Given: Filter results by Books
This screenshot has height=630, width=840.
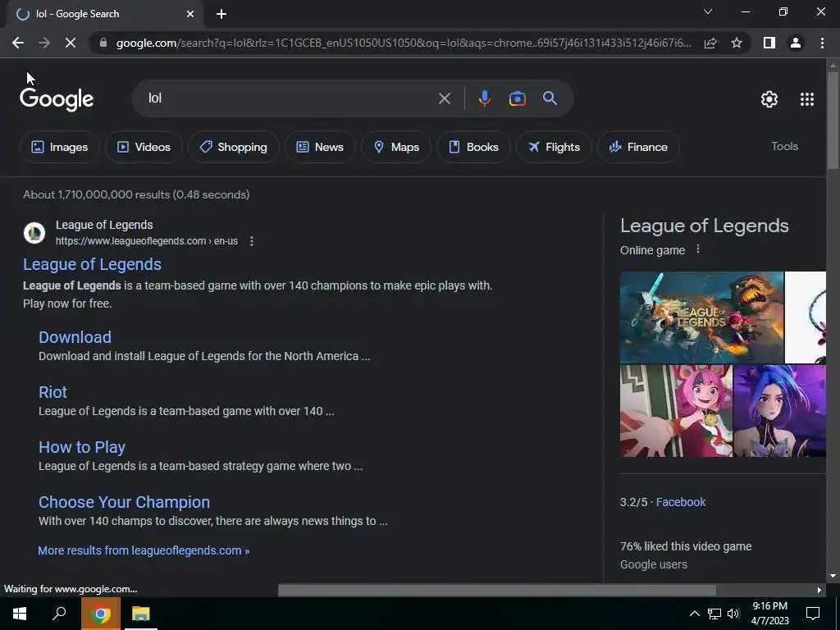Looking at the screenshot, I should coord(473,147).
